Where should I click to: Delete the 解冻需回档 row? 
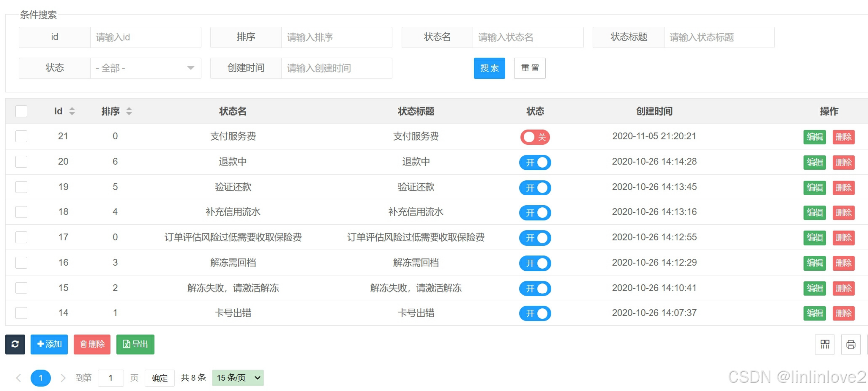click(844, 263)
